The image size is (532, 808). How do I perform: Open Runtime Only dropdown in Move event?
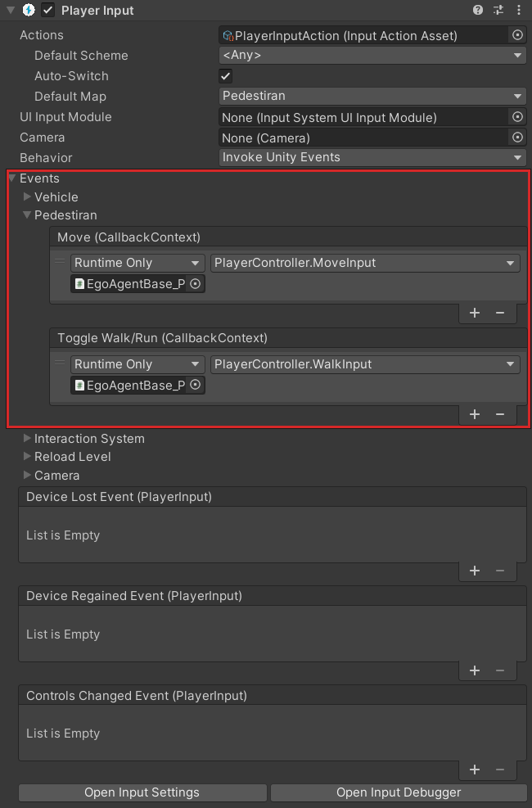pyautogui.click(x=138, y=263)
